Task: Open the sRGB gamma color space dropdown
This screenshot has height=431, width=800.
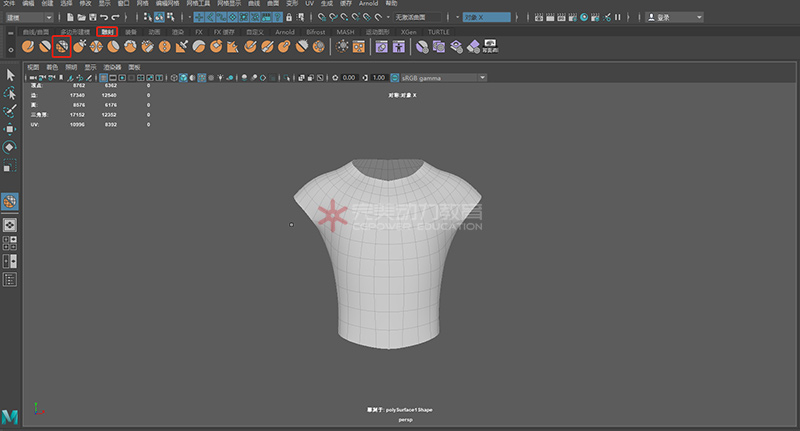Action: (x=440, y=78)
